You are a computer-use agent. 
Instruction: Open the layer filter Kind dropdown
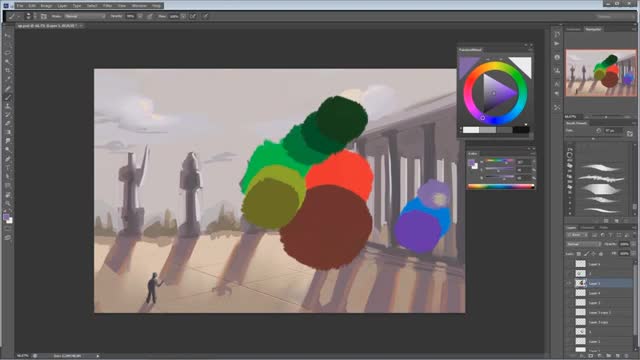[578, 235]
